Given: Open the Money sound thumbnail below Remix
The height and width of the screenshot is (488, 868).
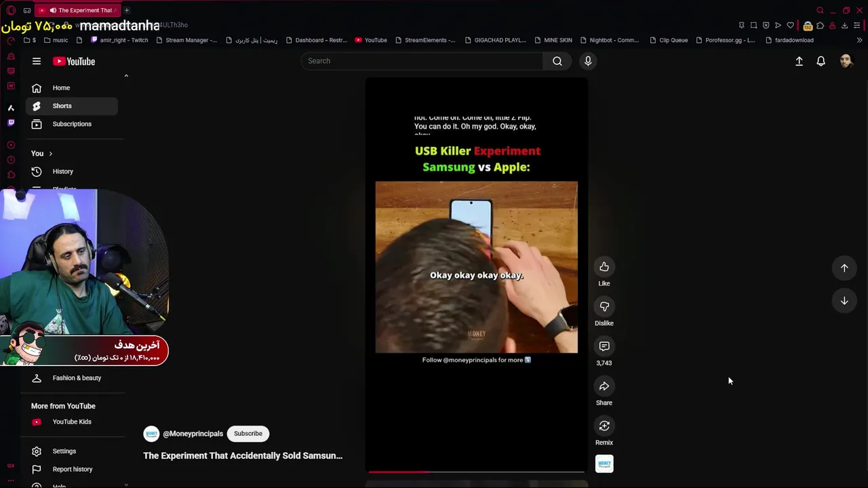Looking at the screenshot, I should pyautogui.click(x=604, y=464).
